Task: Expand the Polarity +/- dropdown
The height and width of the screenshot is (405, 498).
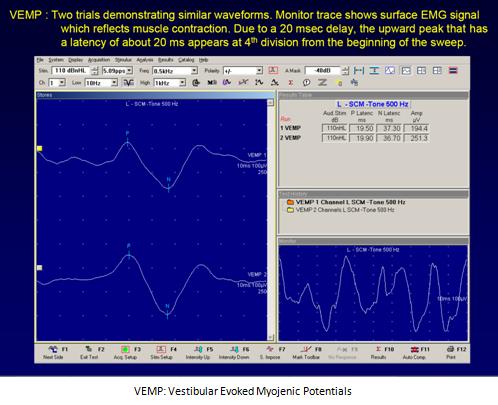Action: pyautogui.click(x=259, y=71)
